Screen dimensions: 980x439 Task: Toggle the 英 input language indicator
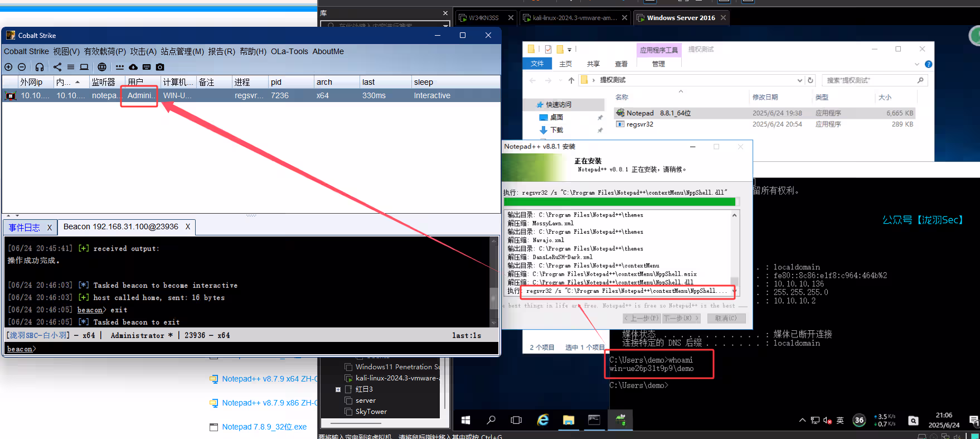(x=840, y=421)
